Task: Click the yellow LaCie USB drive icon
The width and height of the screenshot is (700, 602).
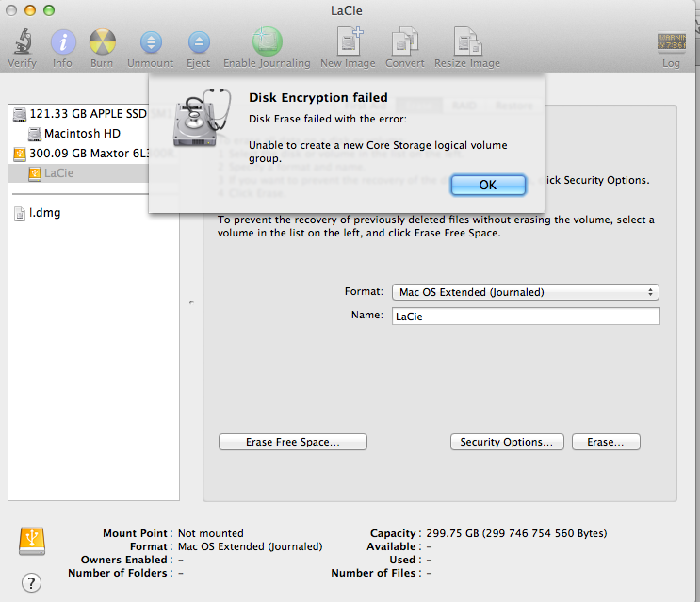Action: pos(32,542)
